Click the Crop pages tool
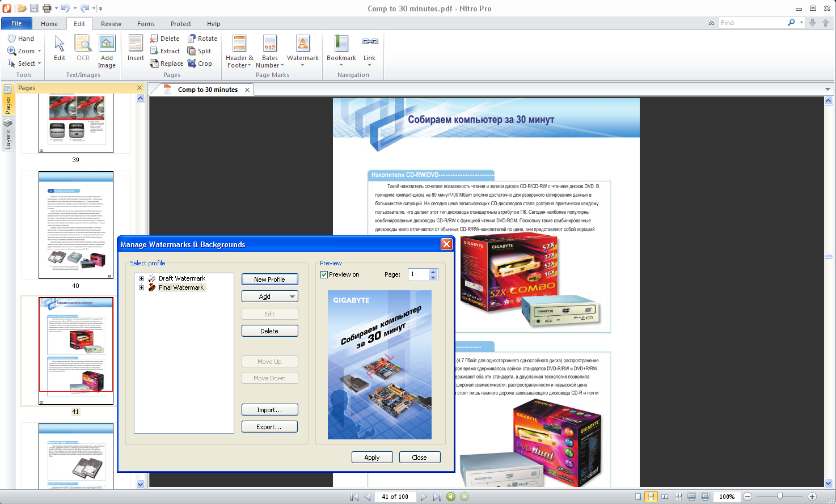 tap(200, 63)
